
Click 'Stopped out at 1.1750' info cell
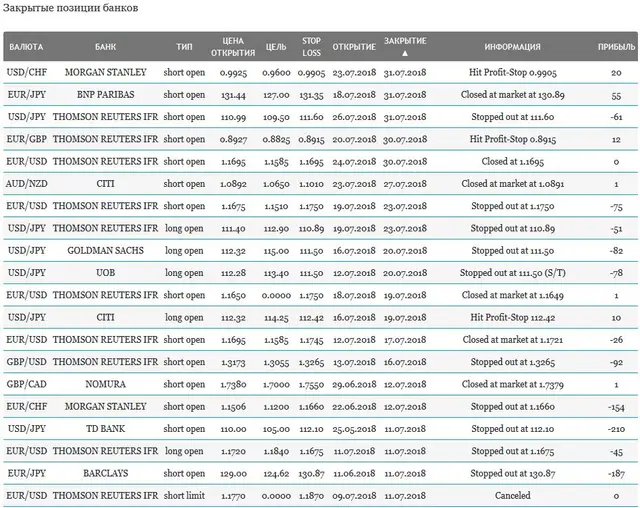pos(513,206)
